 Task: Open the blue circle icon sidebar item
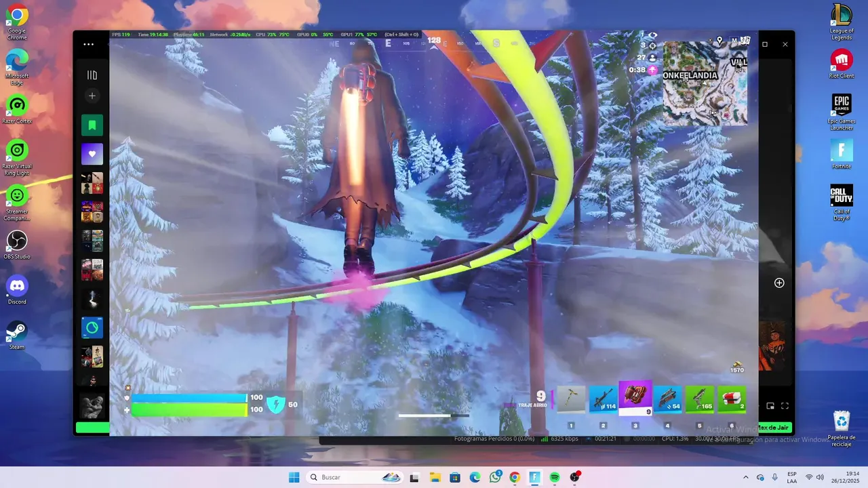pos(92,328)
